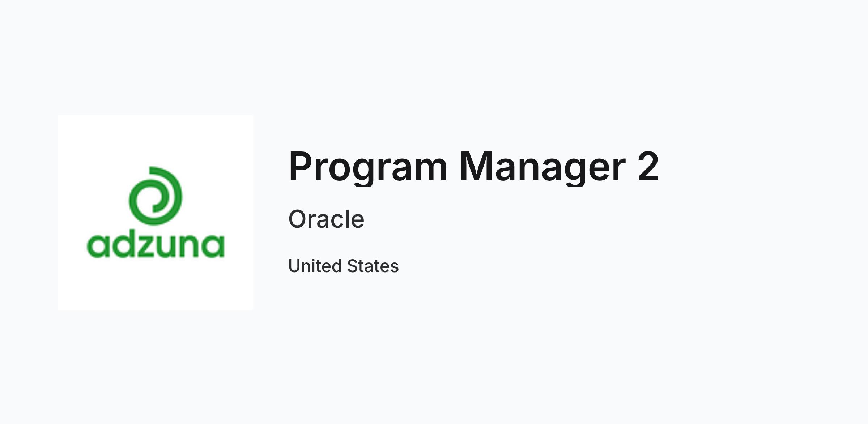This screenshot has width=868, height=424.
Task: Click the green Adzuna swirl icon
Action: click(x=156, y=196)
